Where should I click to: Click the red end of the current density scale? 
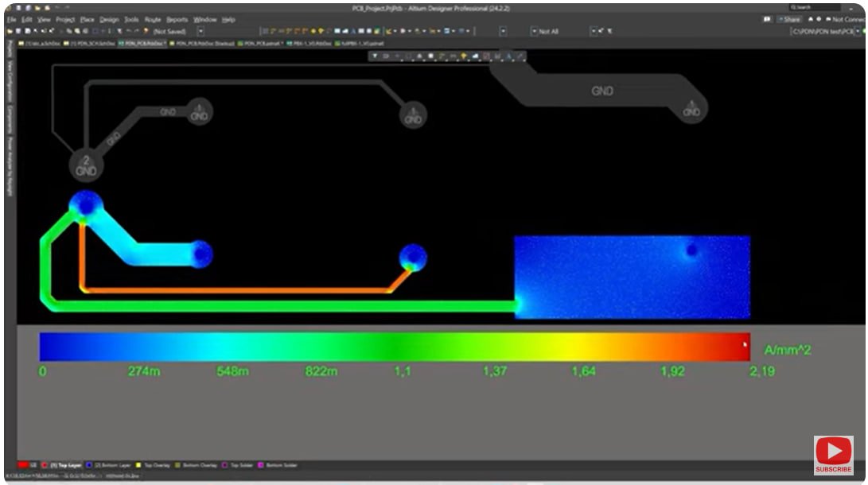[x=740, y=343]
